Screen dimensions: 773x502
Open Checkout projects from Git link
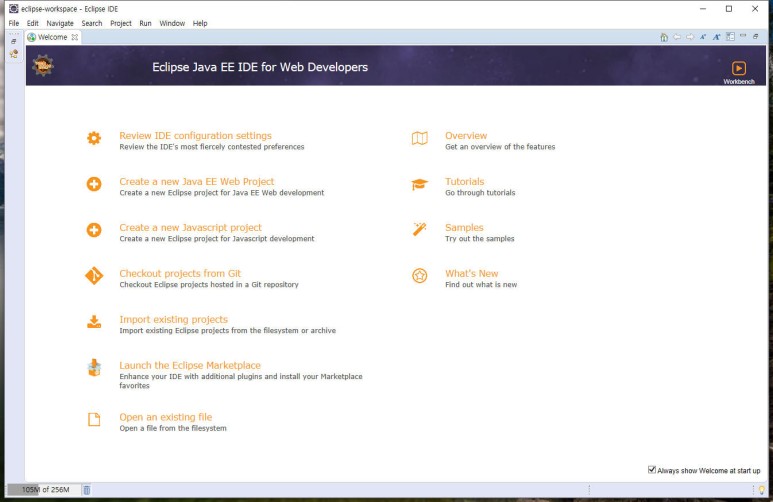point(180,273)
